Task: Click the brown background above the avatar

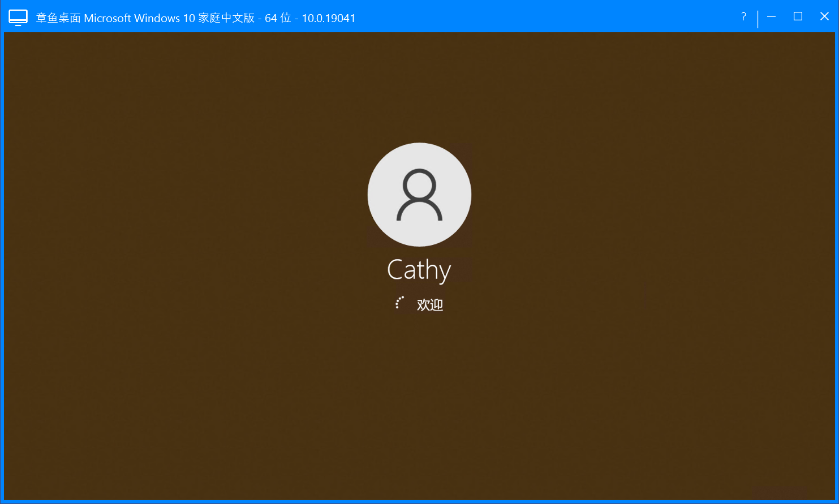Action: tap(419, 85)
